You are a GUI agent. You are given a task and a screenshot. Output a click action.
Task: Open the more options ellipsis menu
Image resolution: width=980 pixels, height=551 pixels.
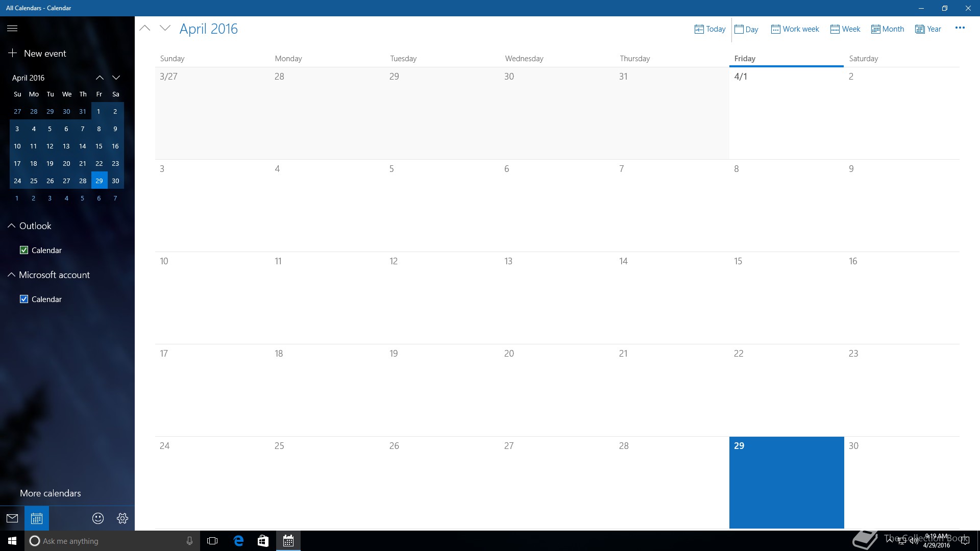[x=960, y=28]
